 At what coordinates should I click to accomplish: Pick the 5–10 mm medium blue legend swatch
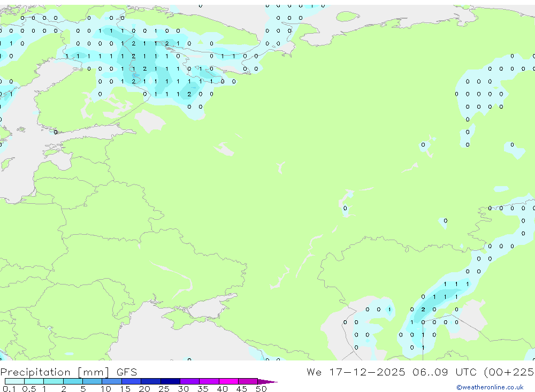coord(93,381)
